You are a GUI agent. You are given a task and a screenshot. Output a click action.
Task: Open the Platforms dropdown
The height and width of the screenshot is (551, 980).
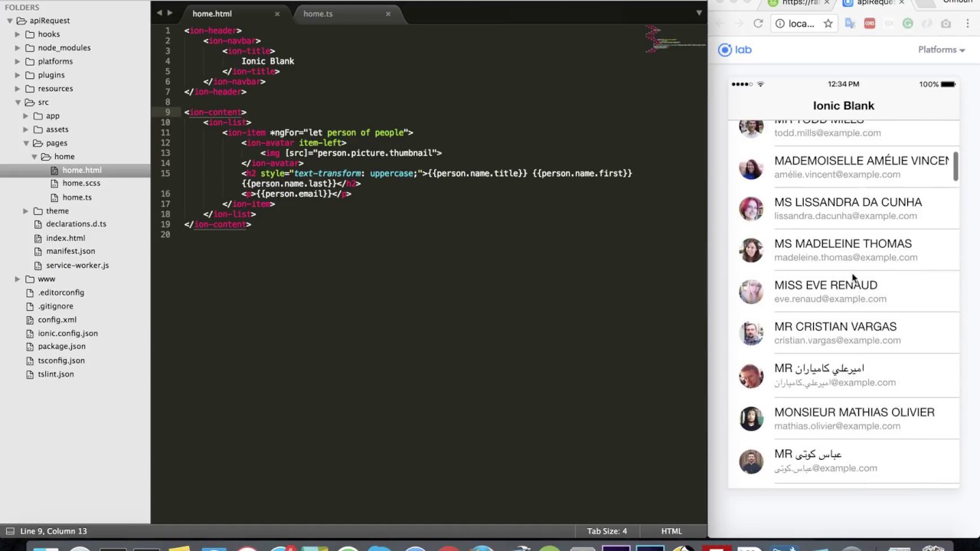pos(941,50)
